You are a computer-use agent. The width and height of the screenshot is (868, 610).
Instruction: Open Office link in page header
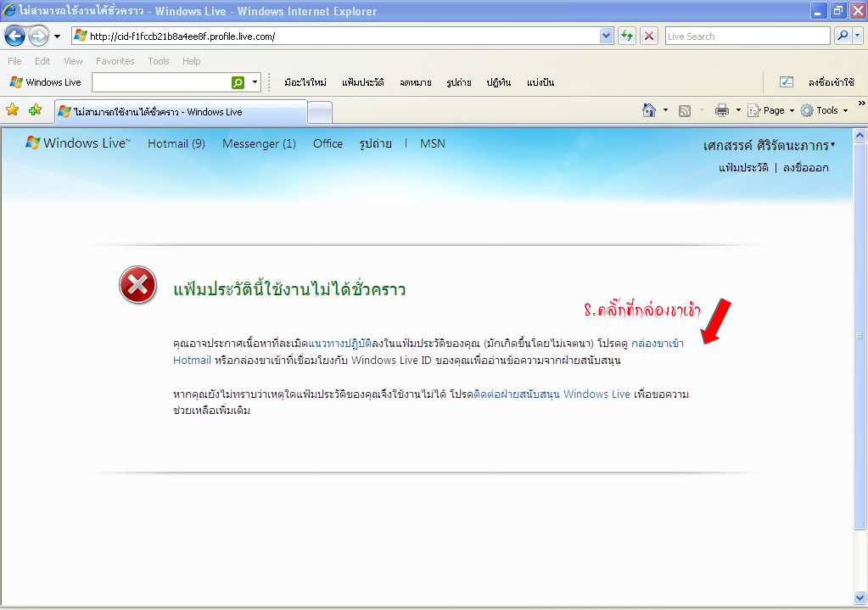point(328,144)
